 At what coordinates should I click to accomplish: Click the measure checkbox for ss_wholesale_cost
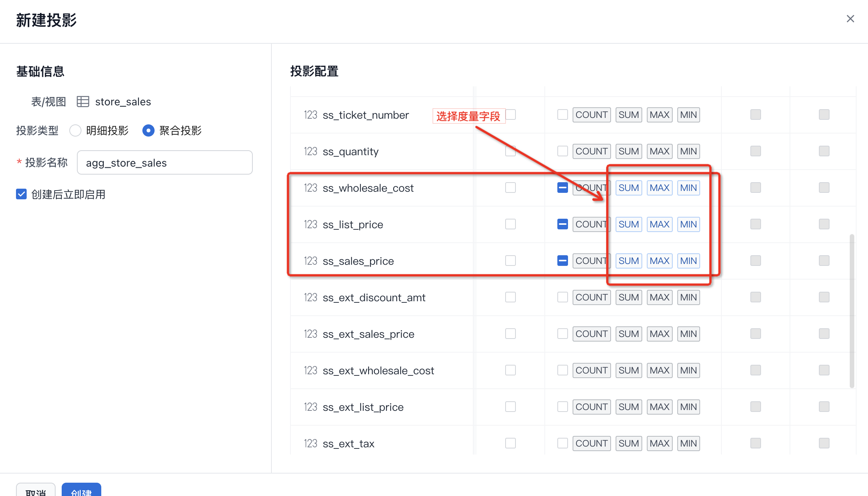click(562, 188)
